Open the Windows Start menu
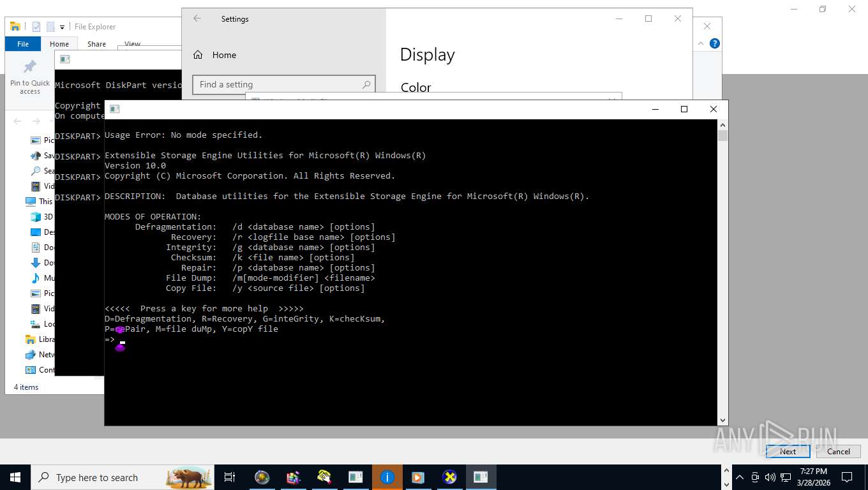The image size is (868, 490). click(x=15, y=477)
